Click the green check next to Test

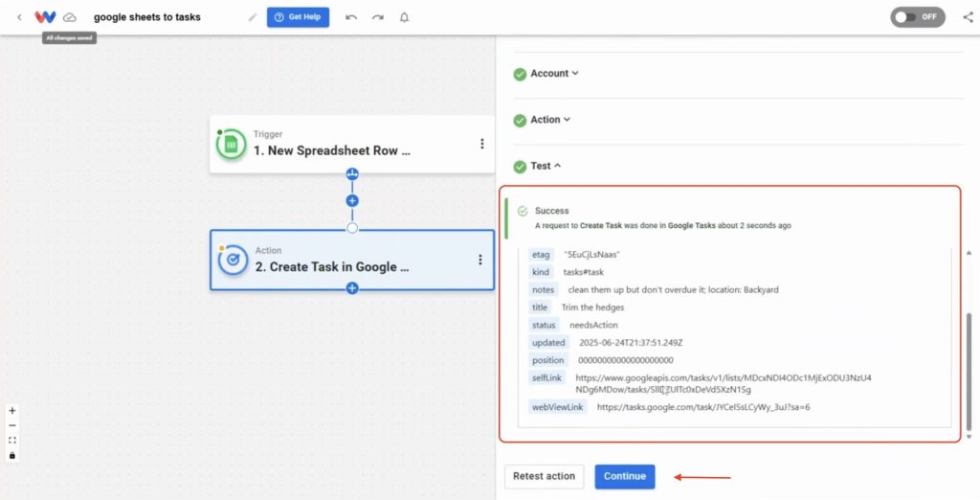pos(520,167)
